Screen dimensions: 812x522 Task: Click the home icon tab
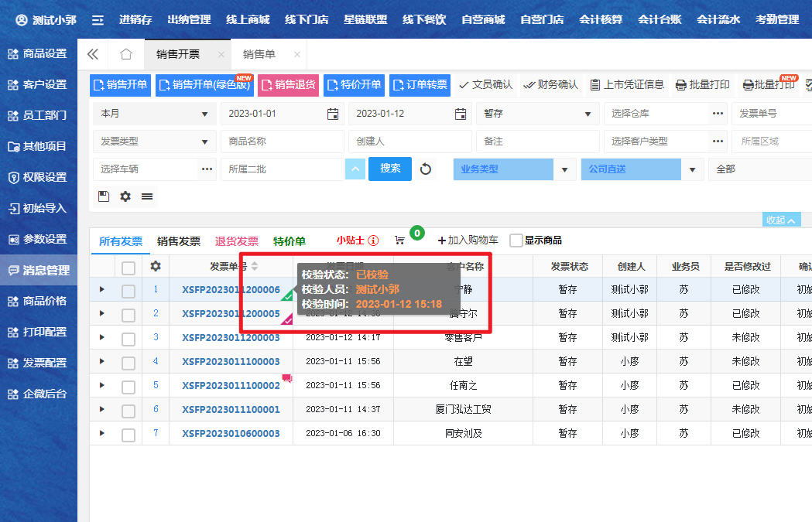point(125,54)
